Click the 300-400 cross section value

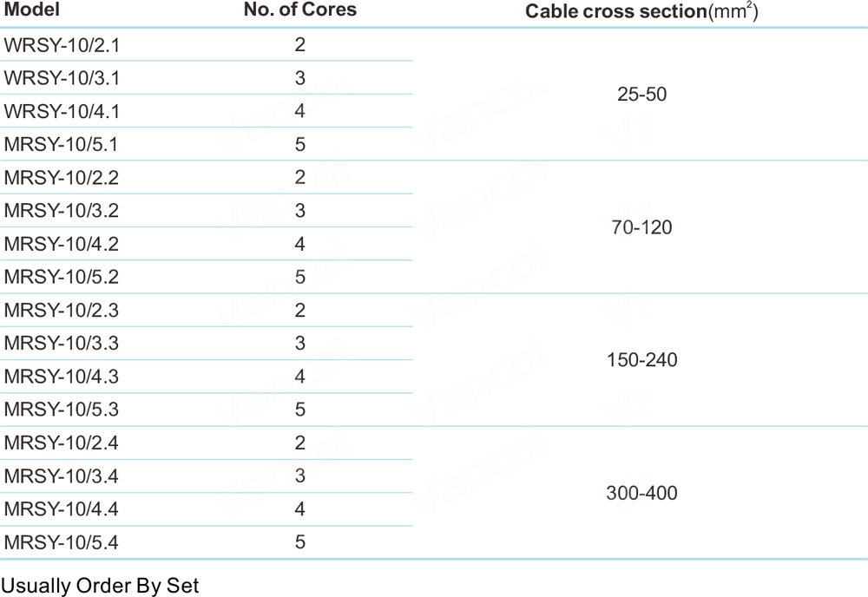tap(641, 493)
